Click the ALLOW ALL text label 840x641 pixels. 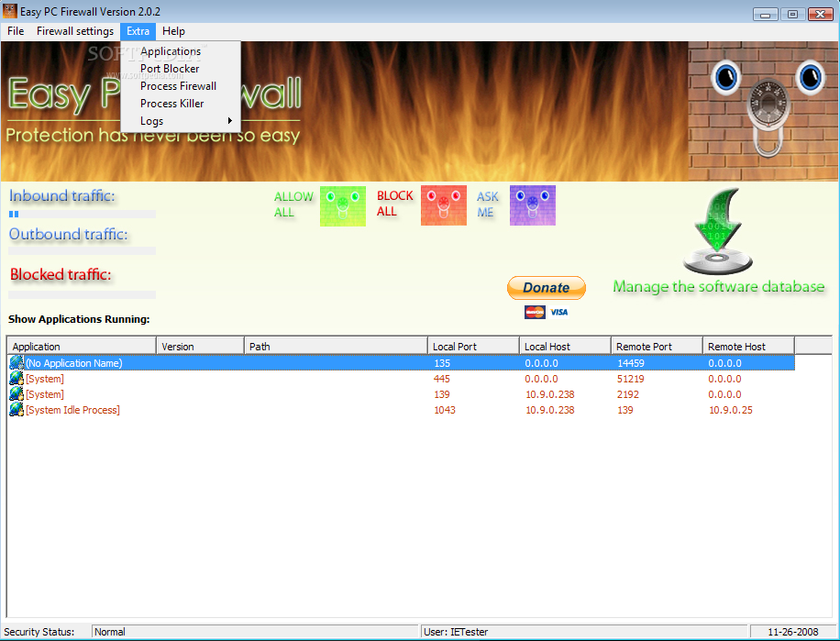(293, 204)
